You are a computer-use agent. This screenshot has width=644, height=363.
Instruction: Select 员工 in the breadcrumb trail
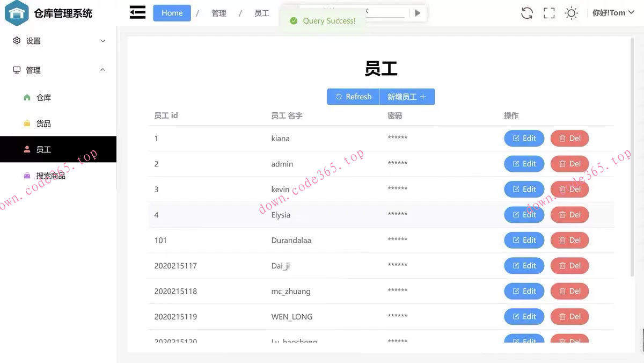261,13
